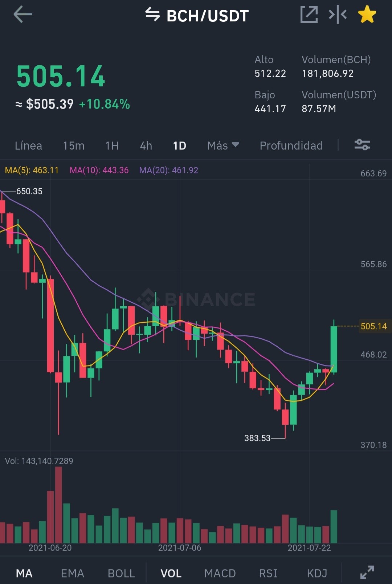Select the RSI indicator
Image resolution: width=392 pixels, height=584 pixels.
(x=268, y=573)
